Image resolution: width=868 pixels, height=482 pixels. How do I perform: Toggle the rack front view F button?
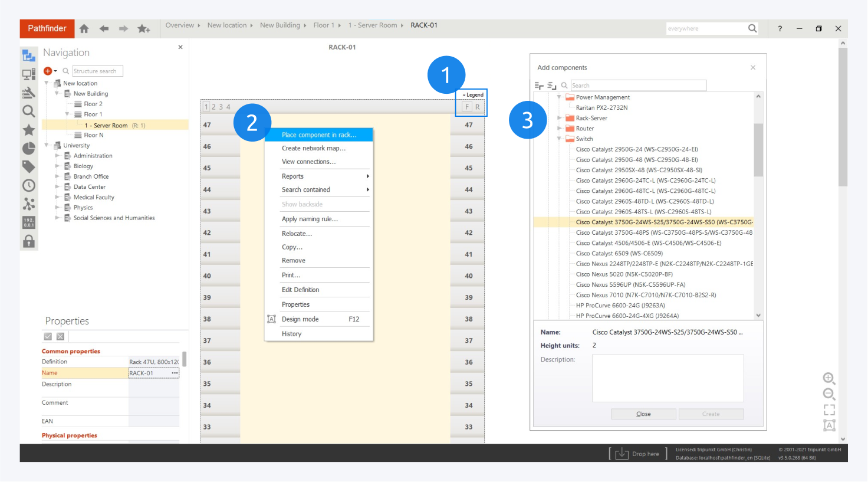coord(467,107)
